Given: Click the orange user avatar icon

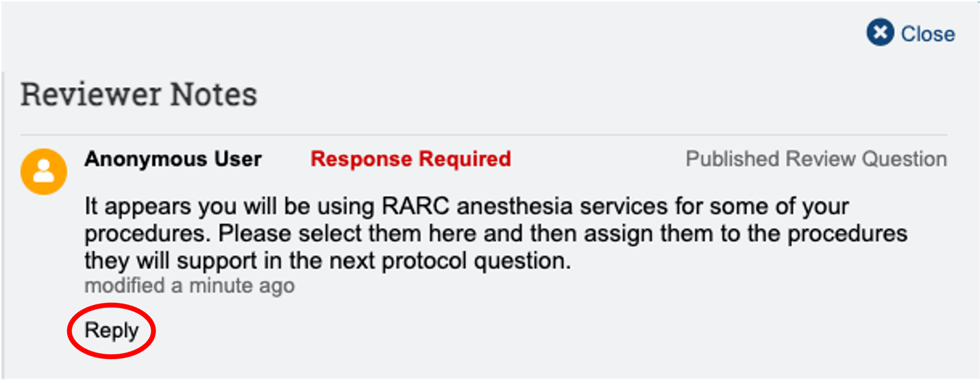Looking at the screenshot, I should [44, 171].
